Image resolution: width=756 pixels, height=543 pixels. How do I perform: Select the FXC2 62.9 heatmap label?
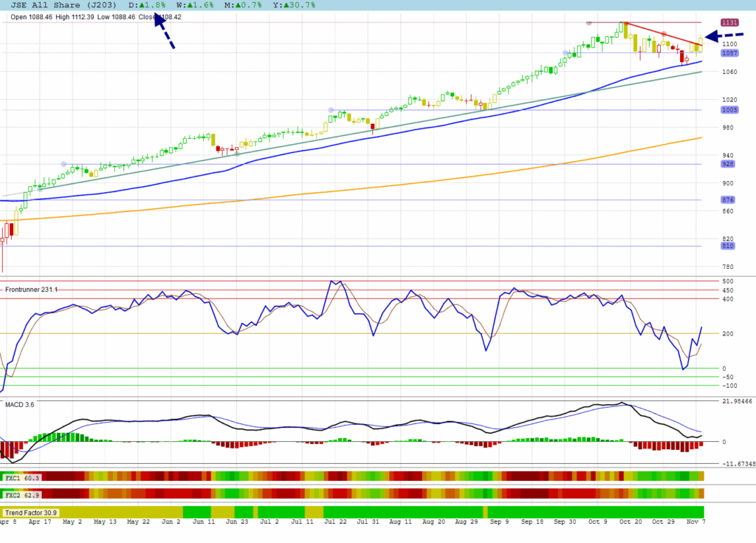(22, 494)
